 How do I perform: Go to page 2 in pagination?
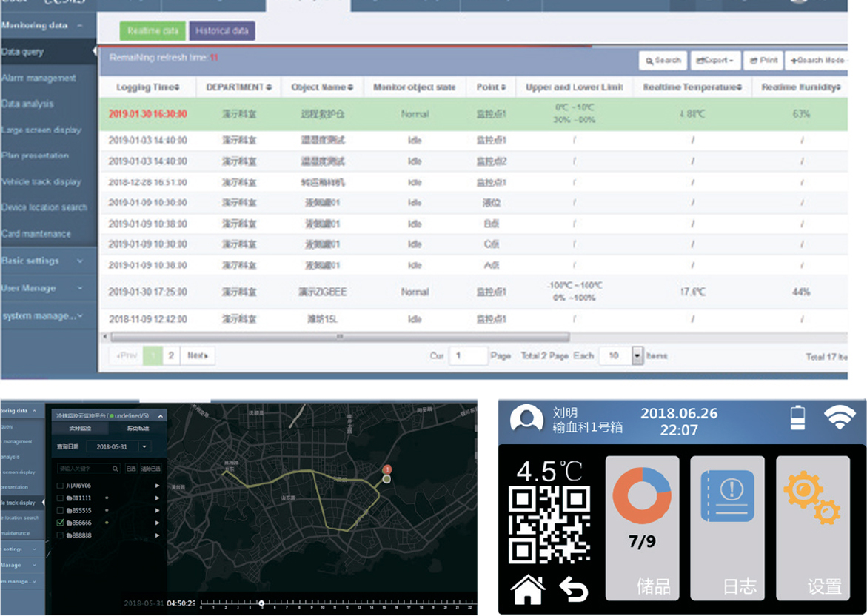pos(171,356)
